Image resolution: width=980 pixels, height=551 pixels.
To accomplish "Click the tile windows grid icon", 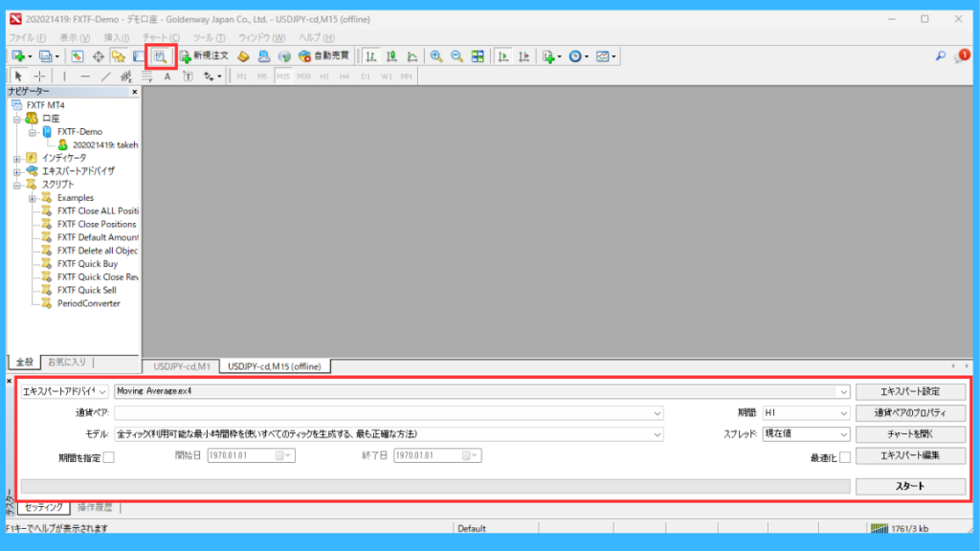I will tap(478, 56).
